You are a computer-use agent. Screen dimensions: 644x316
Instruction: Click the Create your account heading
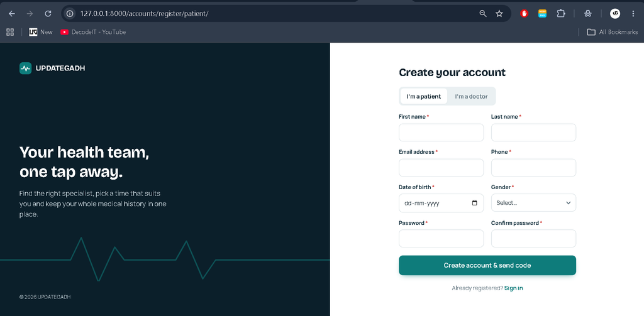[452, 73]
